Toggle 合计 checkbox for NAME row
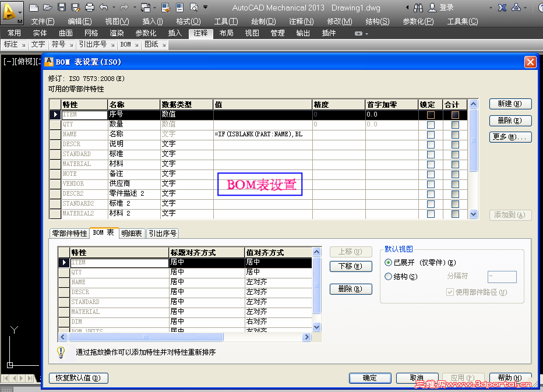Viewport: 543px width, 392px height. [456, 135]
